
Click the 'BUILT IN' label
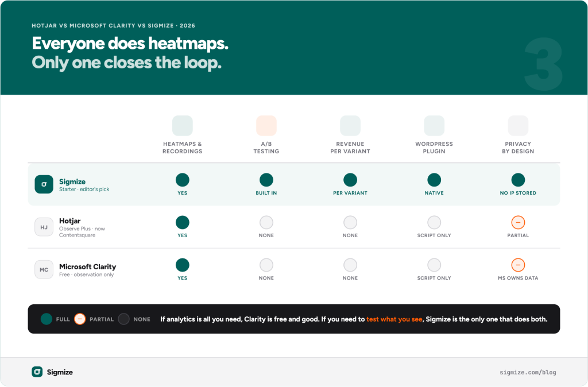[266, 193]
